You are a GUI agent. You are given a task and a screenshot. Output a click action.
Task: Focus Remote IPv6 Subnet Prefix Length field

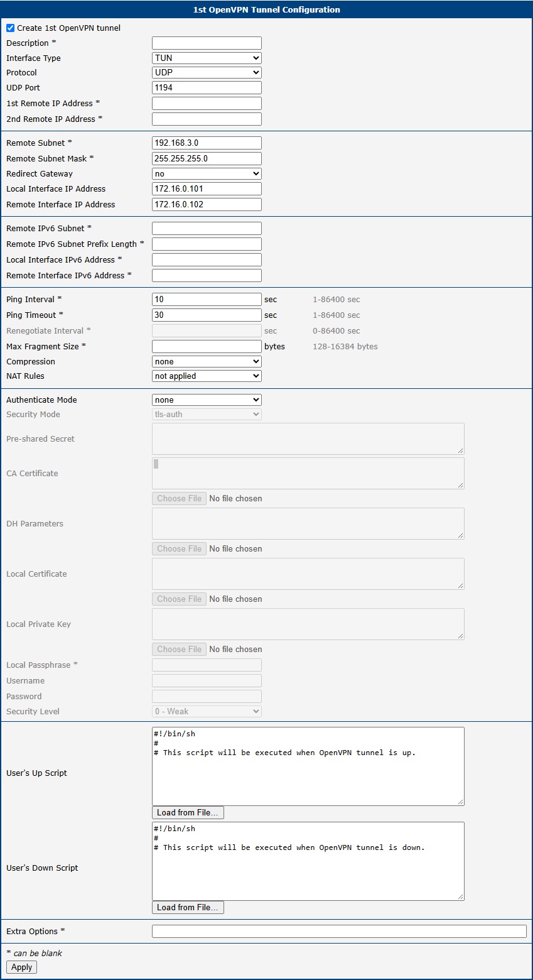tap(207, 244)
